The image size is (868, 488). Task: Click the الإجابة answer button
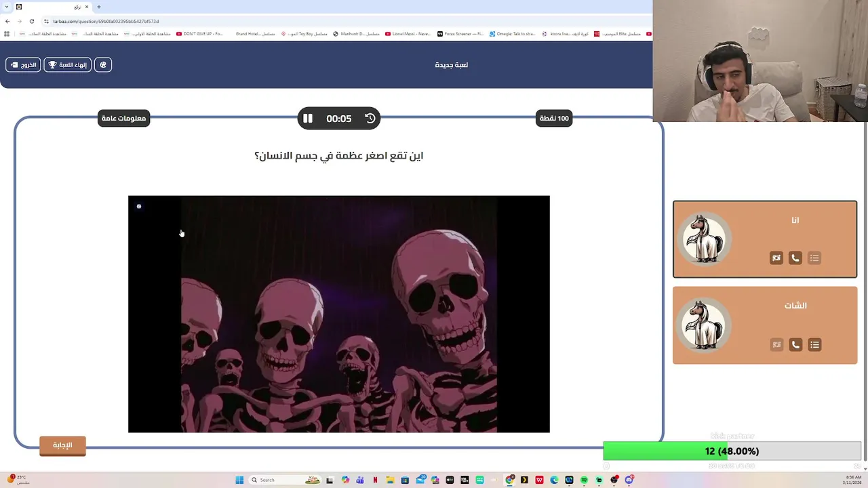62,445
